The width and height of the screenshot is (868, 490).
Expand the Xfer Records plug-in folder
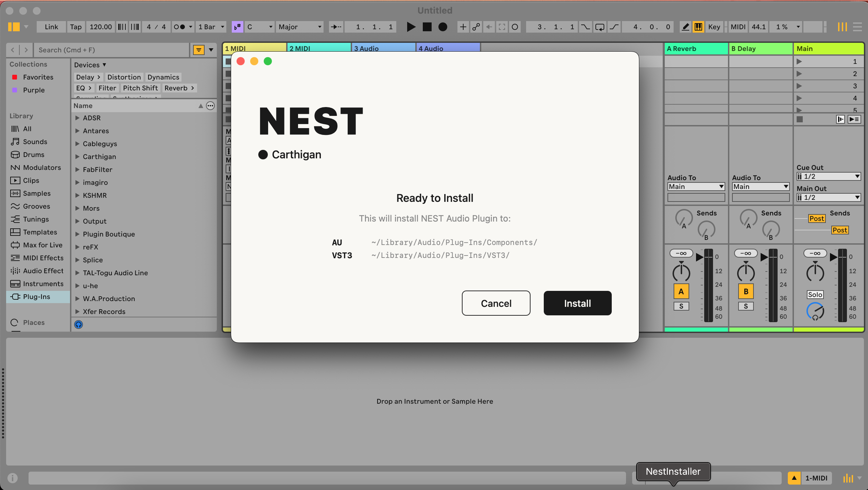click(x=77, y=312)
